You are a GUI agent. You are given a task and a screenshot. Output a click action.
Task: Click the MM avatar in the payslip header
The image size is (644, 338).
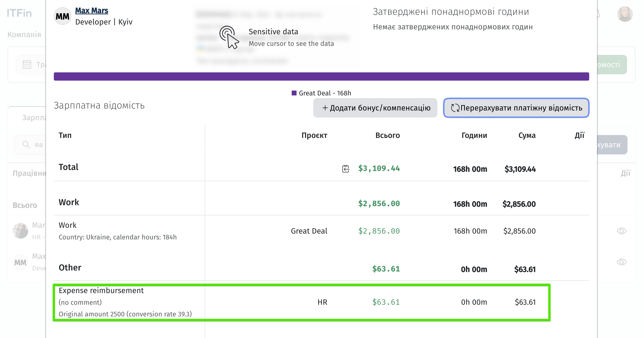[x=62, y=16]
